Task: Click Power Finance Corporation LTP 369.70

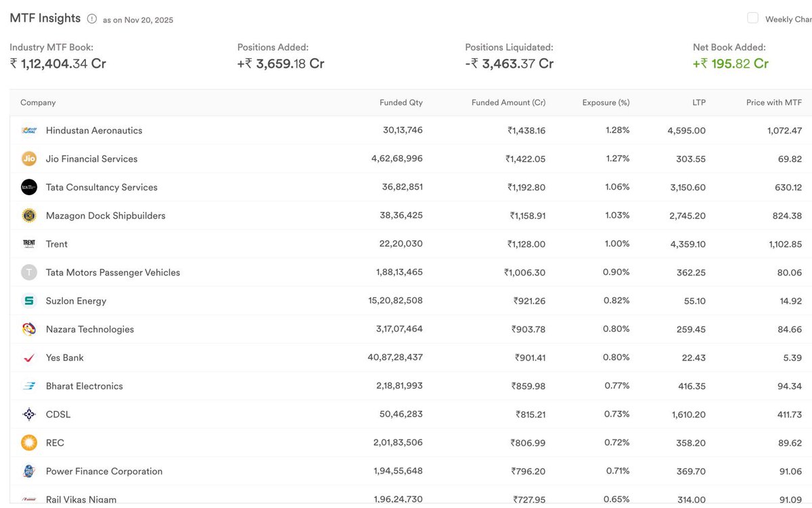Action: coord(690,471)
